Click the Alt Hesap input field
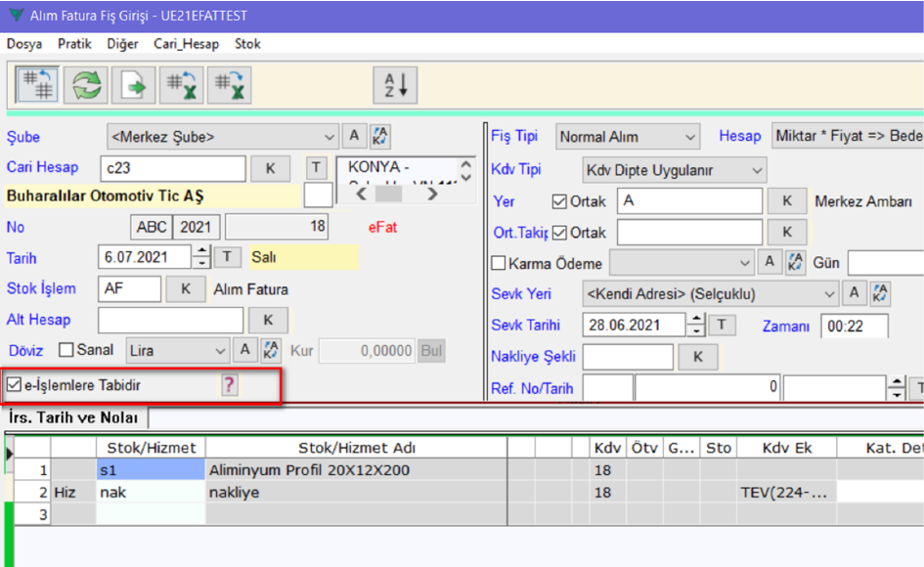Screen dimensions: 924x567 point(170,320)
